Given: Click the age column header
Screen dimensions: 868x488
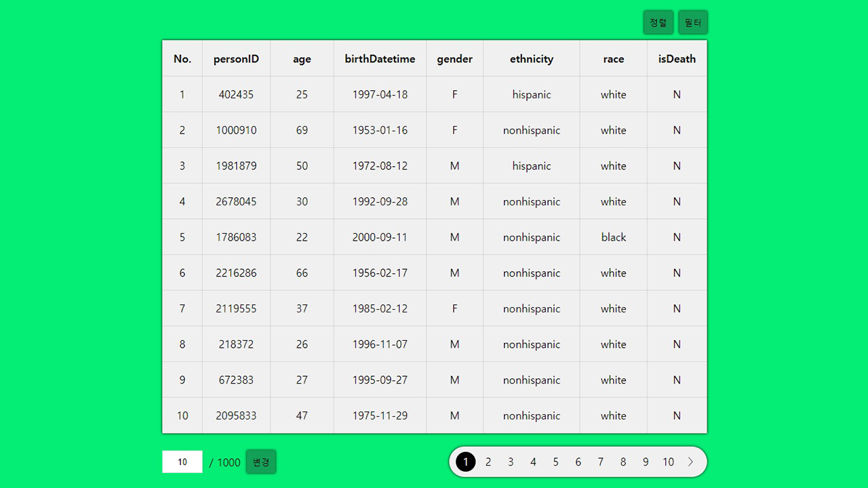Looking at the screenshot, I should (302, 59).
